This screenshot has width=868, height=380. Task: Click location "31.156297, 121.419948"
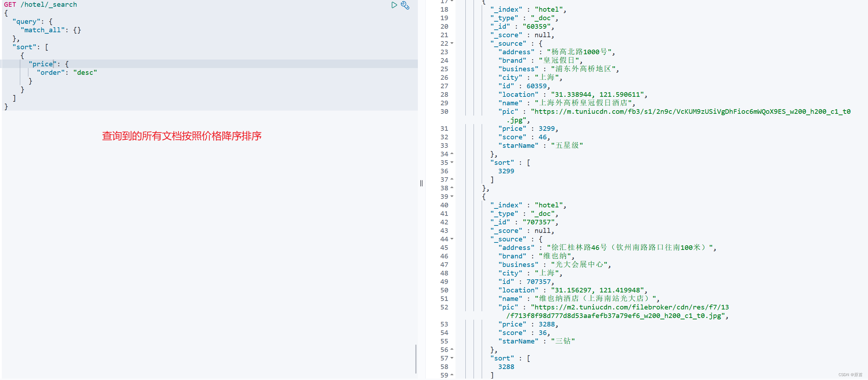tap(597, 290)
